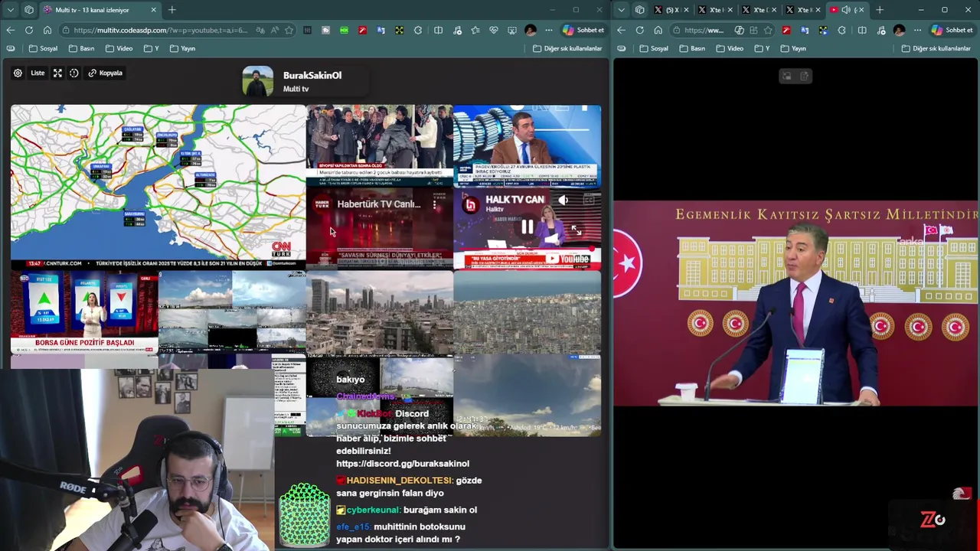Open browser essentials heart icon in left browser

coord(494,30)
